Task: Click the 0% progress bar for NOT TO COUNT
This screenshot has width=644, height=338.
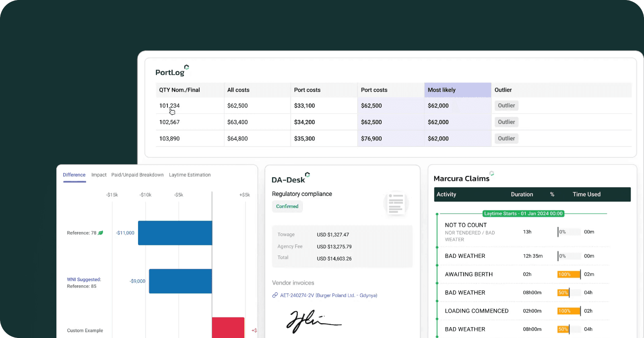Action: coord(569,232)
